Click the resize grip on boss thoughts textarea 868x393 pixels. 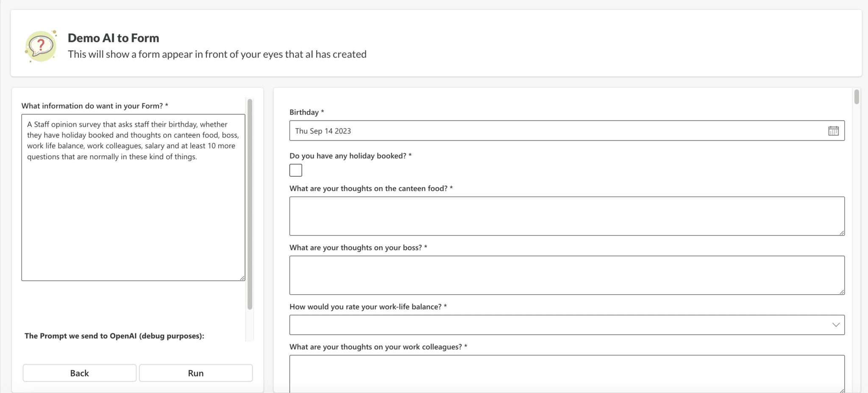click(x=842, y=292)
